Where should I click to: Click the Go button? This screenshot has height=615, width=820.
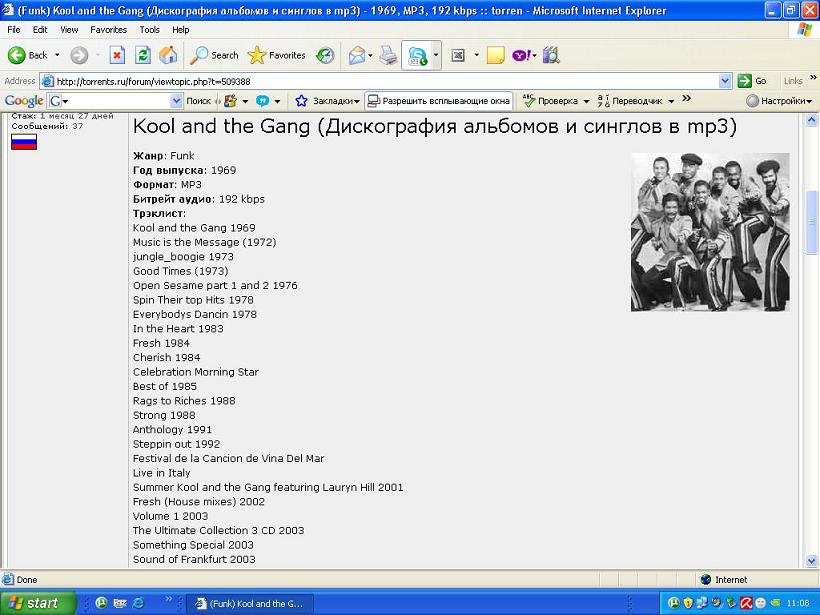(x=752, y=81)
